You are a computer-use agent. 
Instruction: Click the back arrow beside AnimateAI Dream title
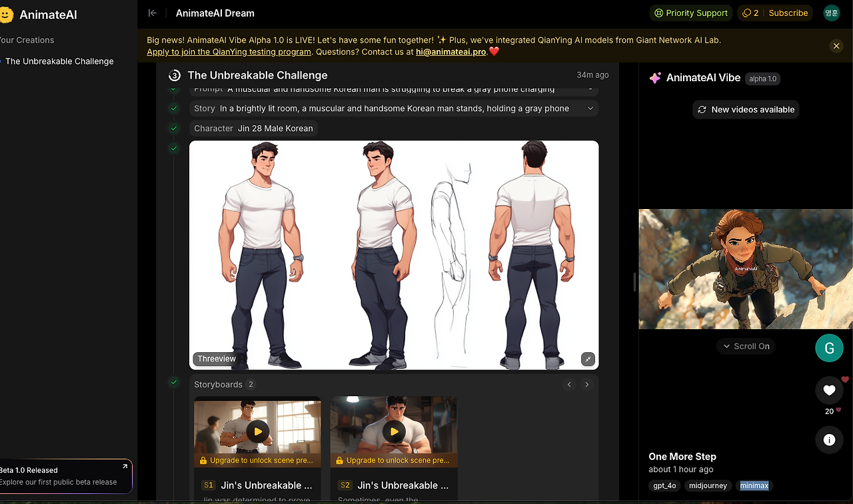(x=152, y=13)
